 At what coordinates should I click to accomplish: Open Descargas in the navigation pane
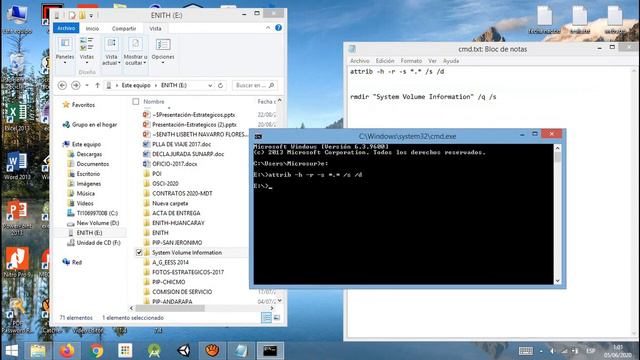pyautogui.click(x=89, y=154)
